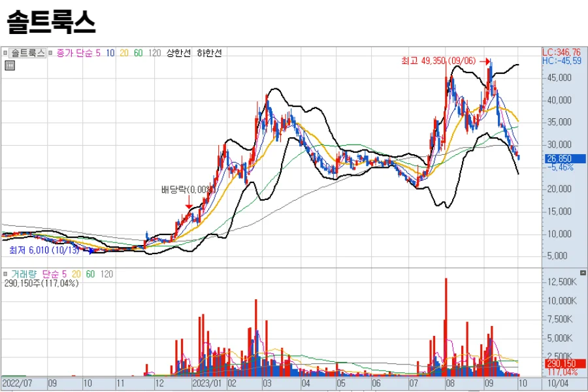Screen dimensions: 588x392
Task: Click the volume 단순 5 label
Action: click(x=54, y=274)
